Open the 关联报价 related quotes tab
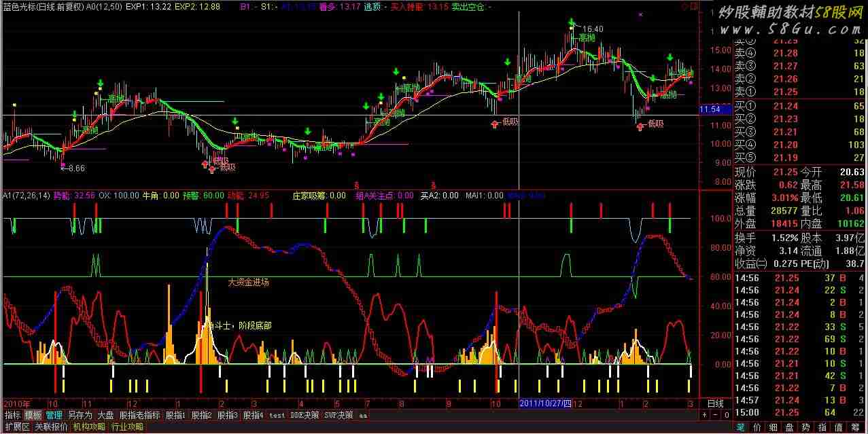Screen dimensions: 868x434 (51, 427)
